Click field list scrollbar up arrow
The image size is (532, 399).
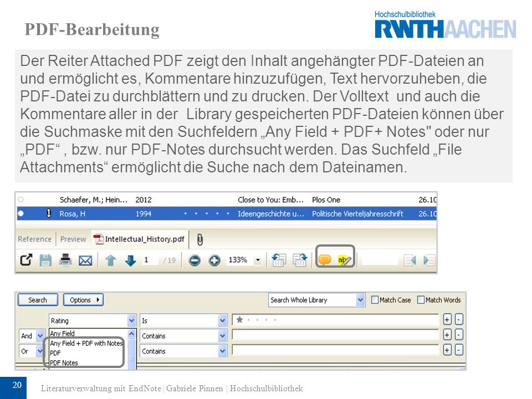132,334
